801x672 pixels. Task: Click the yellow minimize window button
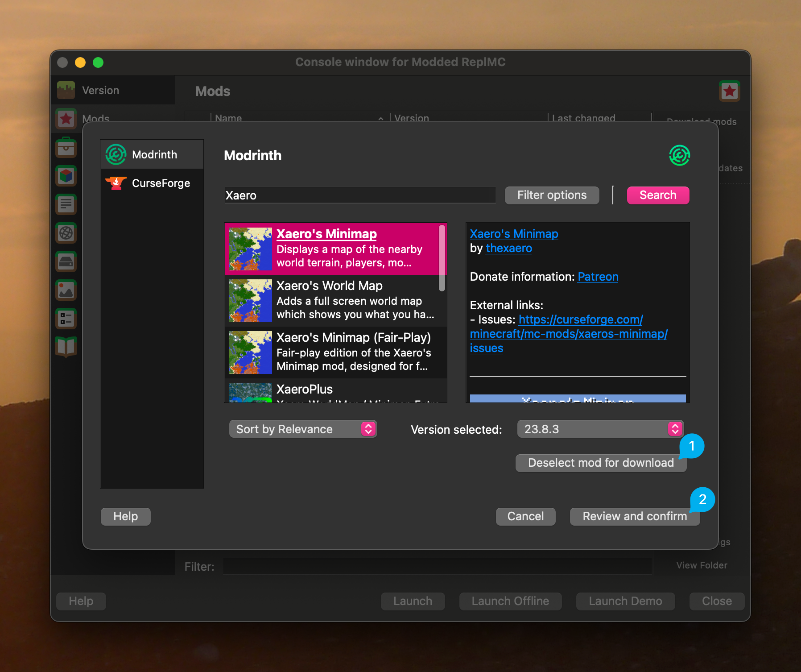(80, 62)
